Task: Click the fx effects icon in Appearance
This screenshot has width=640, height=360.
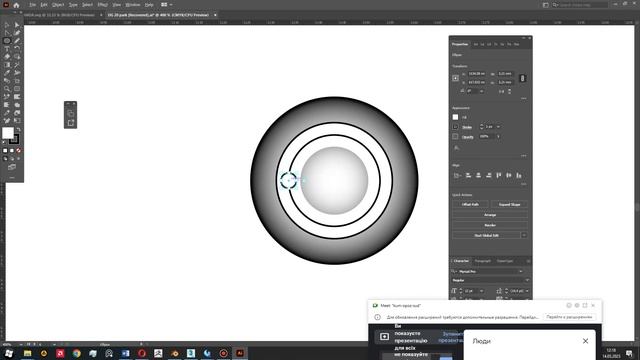Action: pos(456,148)
